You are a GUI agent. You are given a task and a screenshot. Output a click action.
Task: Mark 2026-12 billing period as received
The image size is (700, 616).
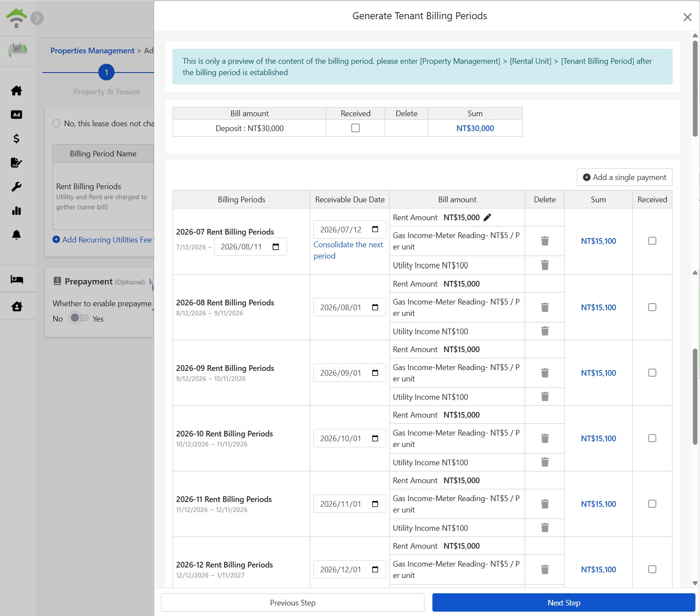coord(652,569)
